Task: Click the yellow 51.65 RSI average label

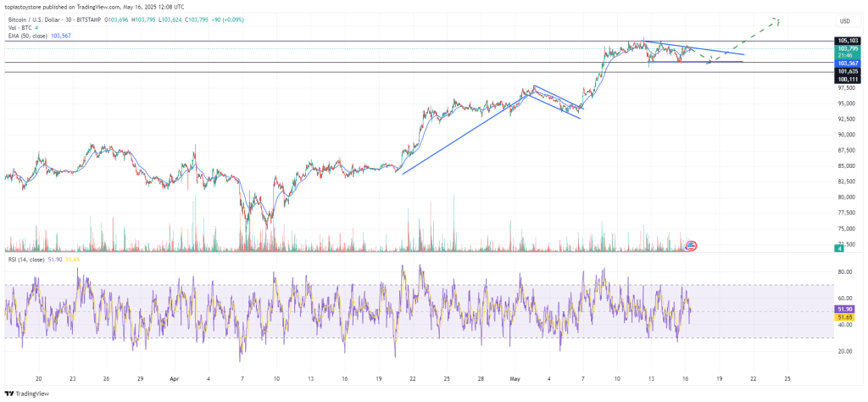Action: (x=845, y=316)
